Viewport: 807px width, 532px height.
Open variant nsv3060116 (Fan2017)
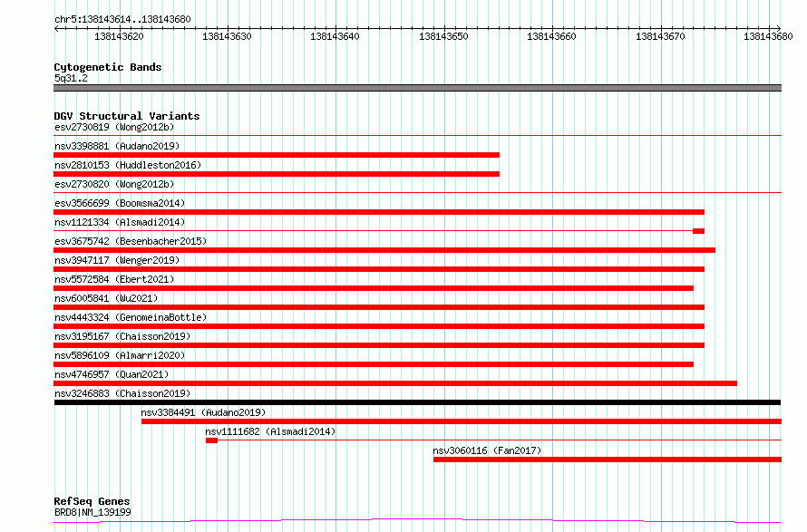click(x=488, y=450)
